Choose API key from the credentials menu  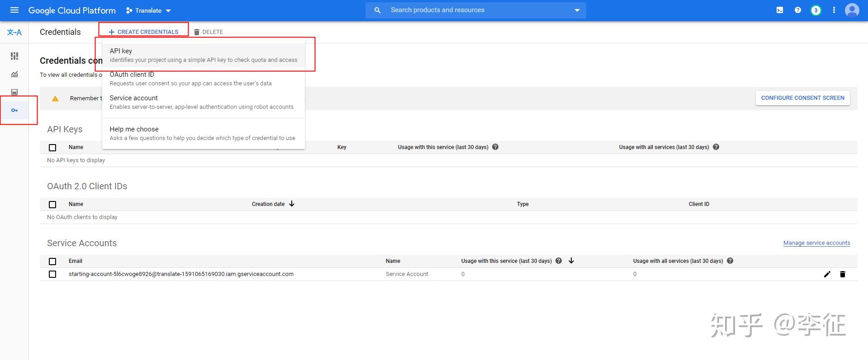pyautogui.click(x=203, y=55)
